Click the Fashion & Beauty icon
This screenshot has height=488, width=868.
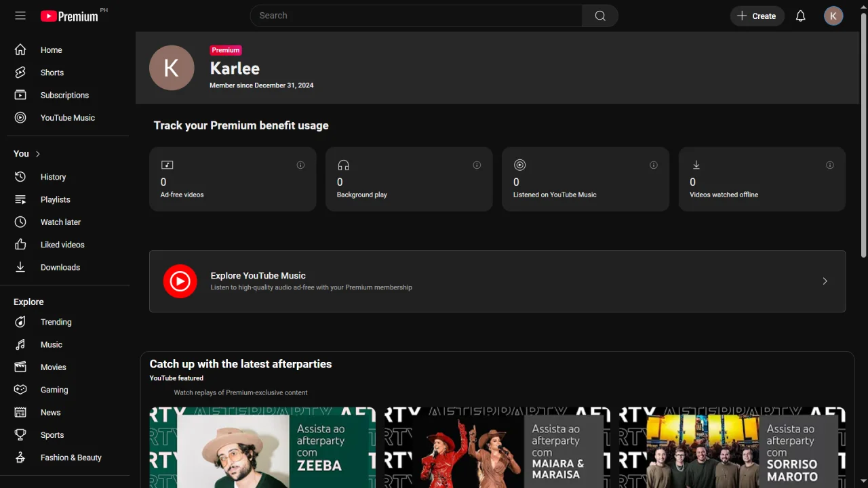(x=20, y=457)
